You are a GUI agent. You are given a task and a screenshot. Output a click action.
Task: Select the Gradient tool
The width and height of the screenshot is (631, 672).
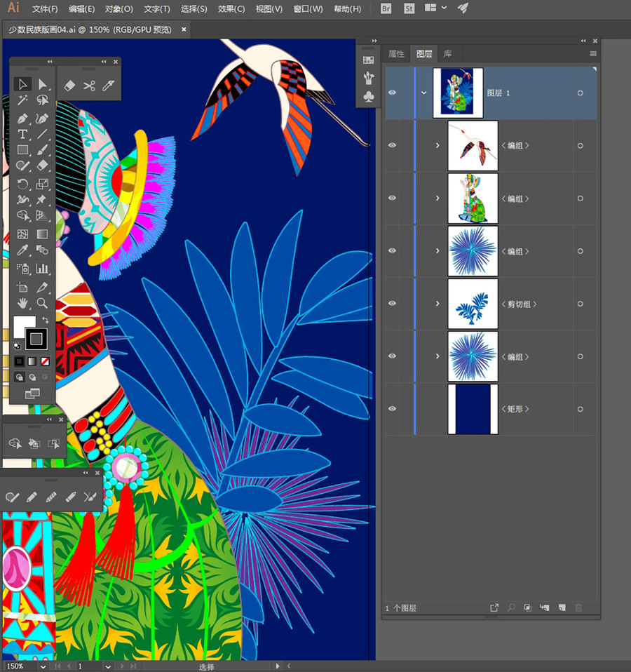click(42, 234)
